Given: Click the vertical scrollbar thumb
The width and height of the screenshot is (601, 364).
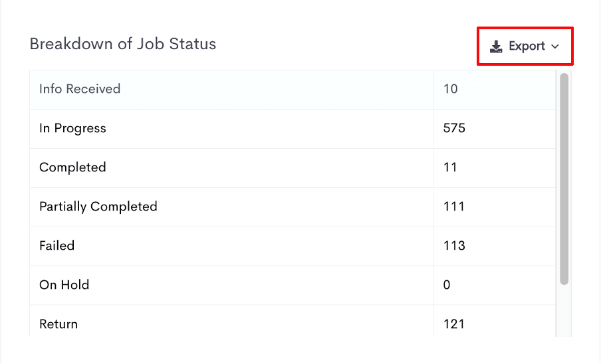Looking at the screenshot, I should pos(564,179).
